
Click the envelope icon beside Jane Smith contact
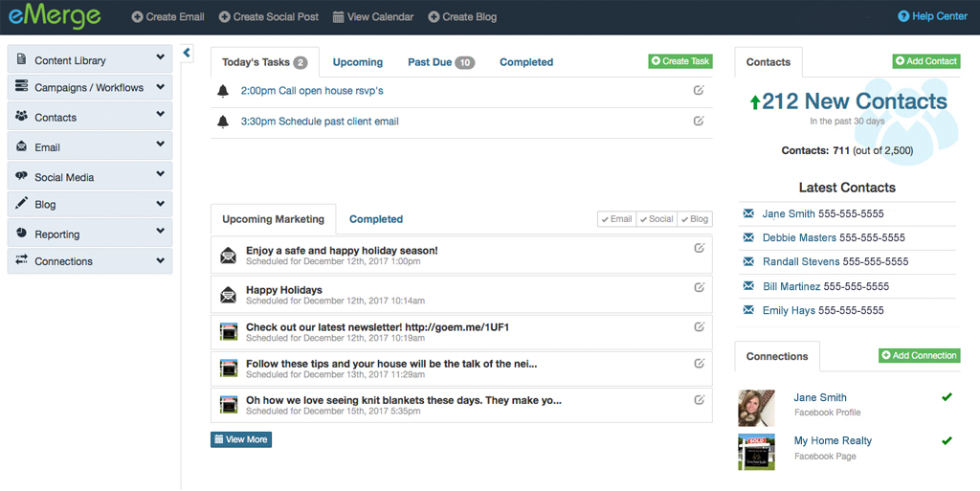[748, 213]
